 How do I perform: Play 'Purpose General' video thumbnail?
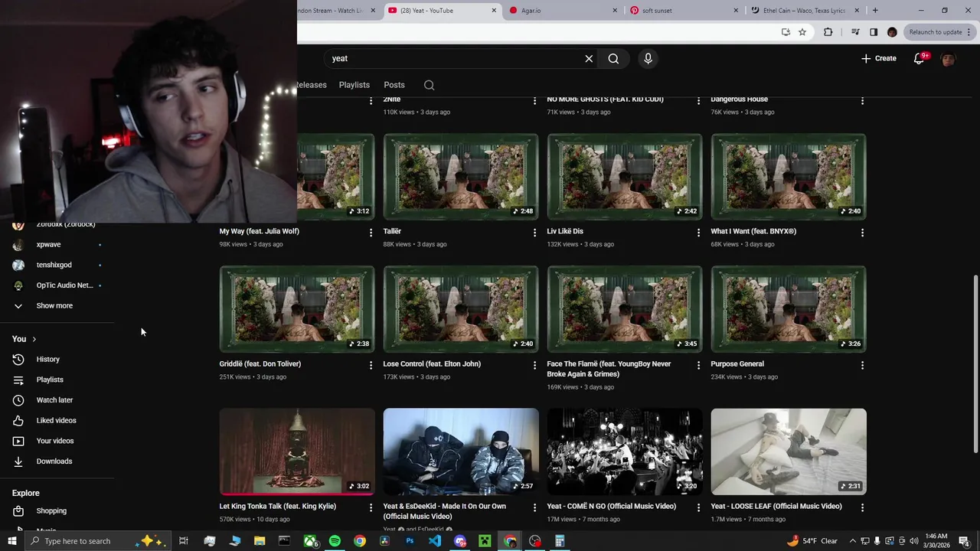tap(789, 309)
